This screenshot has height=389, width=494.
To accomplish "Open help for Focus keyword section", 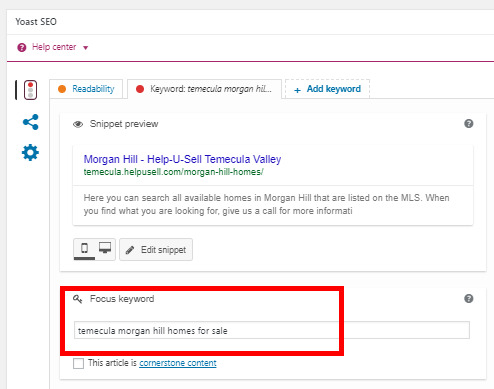I will (469, 299).
